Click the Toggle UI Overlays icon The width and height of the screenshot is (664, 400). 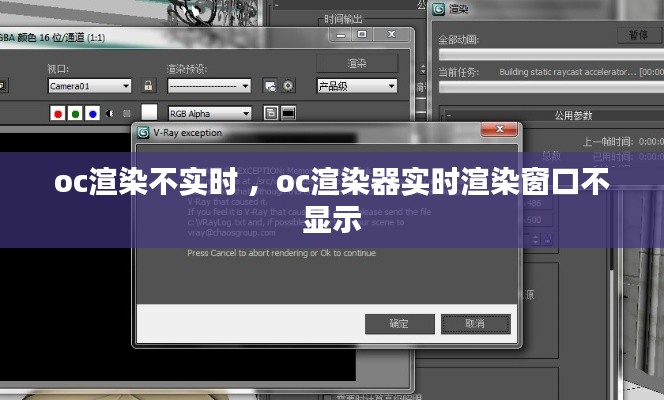[271, 113]
